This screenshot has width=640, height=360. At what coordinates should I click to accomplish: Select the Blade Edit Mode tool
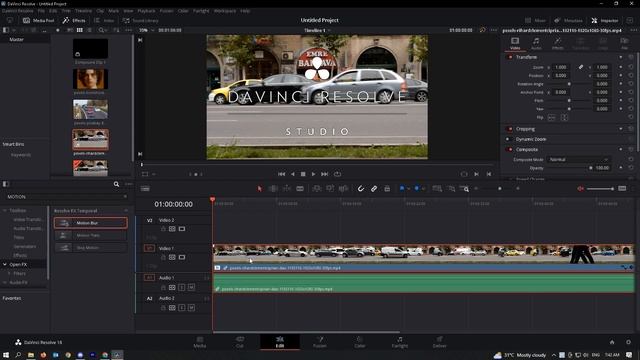pyautogui.click(x=300, y=189)
